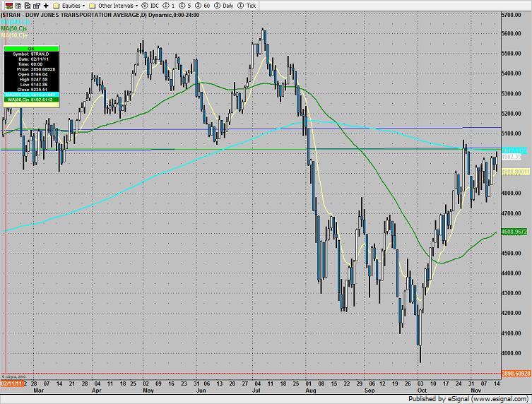Switch to the 1-minute interval
532x404 pixels.
click(169, 6)
